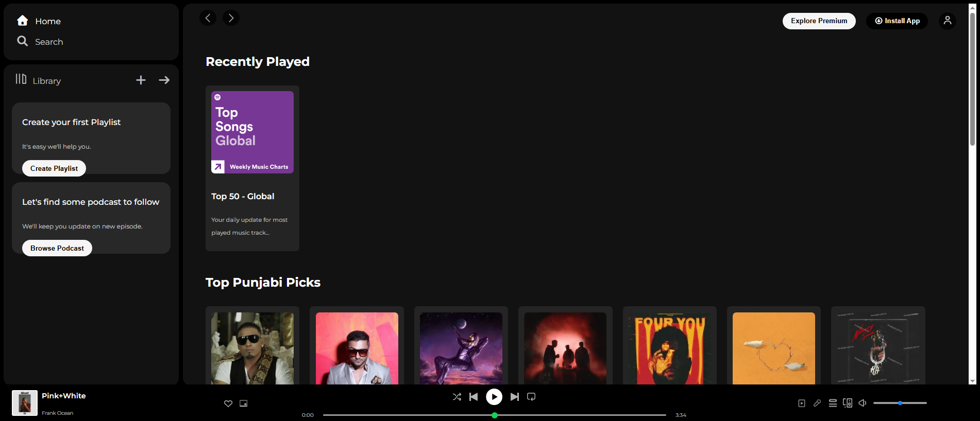Open the Pink+White album art thumbnail
The width and height of the screenshot is (980, 421).
coord(25,403)
